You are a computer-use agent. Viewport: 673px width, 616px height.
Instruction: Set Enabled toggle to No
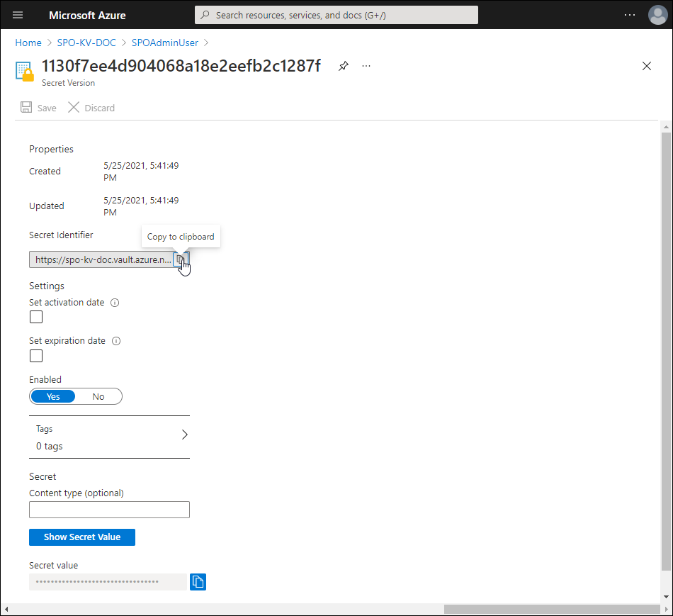[x=98, y=396]
